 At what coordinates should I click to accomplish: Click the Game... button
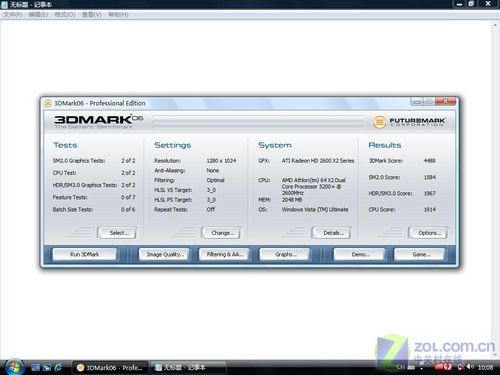point(420,254)
